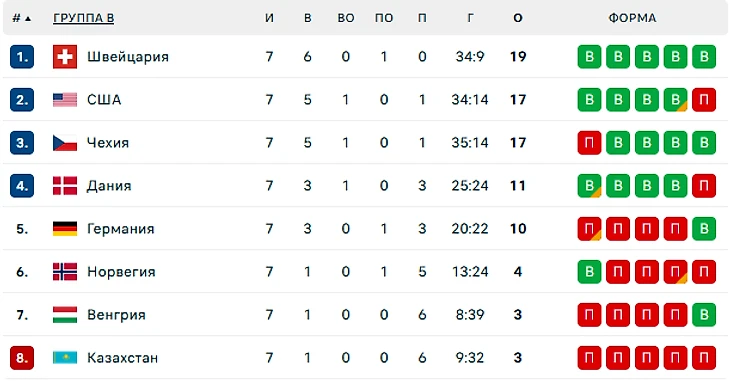Click the USA flag icon

click(65, 100)
